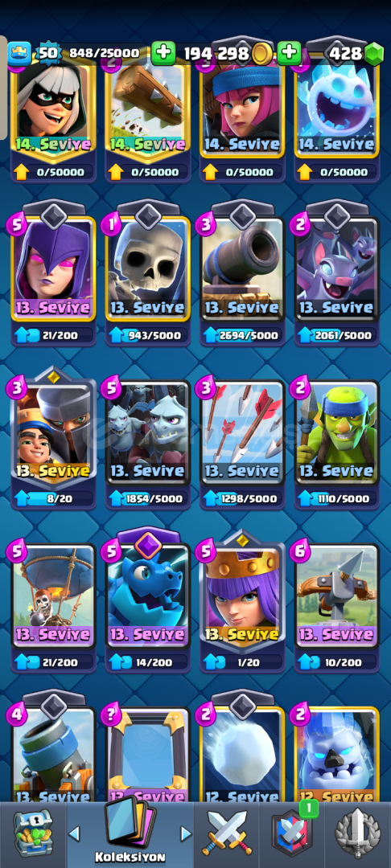
Task: Tap the blue crown king level icon
Action: 19,54
